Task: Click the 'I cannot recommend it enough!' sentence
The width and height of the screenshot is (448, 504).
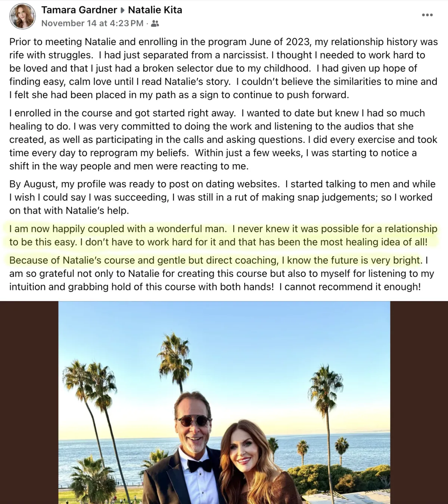Action: click(350, 287)
